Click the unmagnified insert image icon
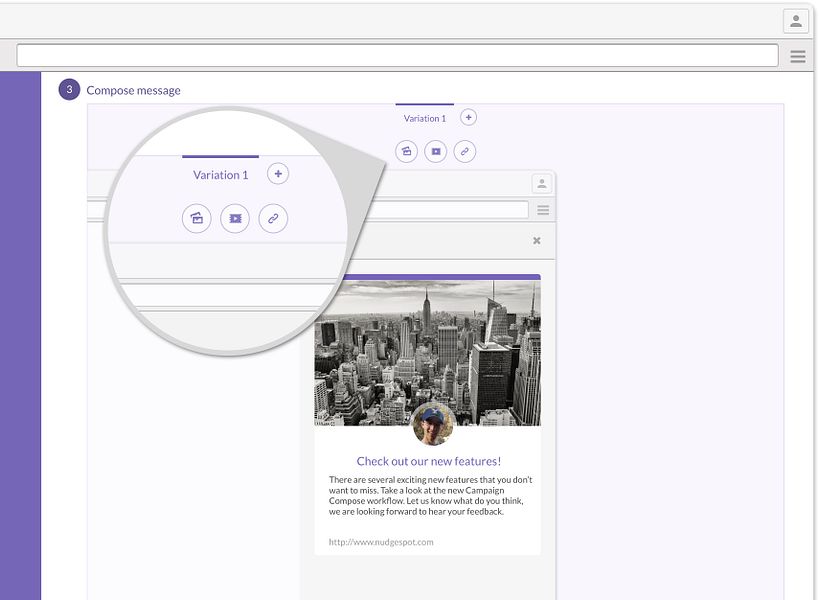The width and height of the screenshot is (819, 600). 406,151
